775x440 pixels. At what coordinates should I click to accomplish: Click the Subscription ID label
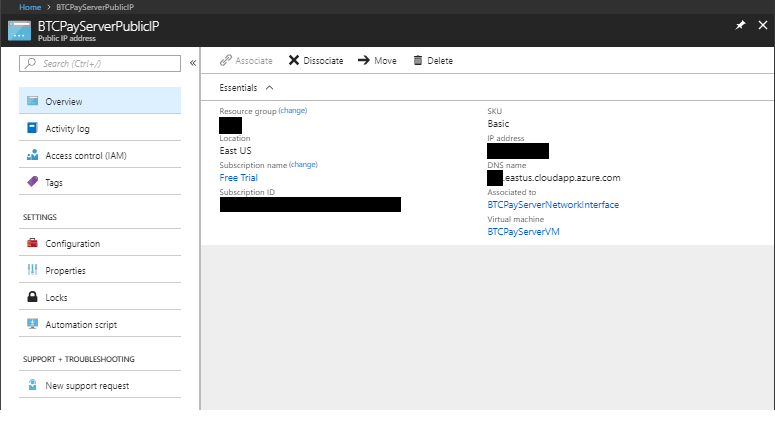coord(247,192)
